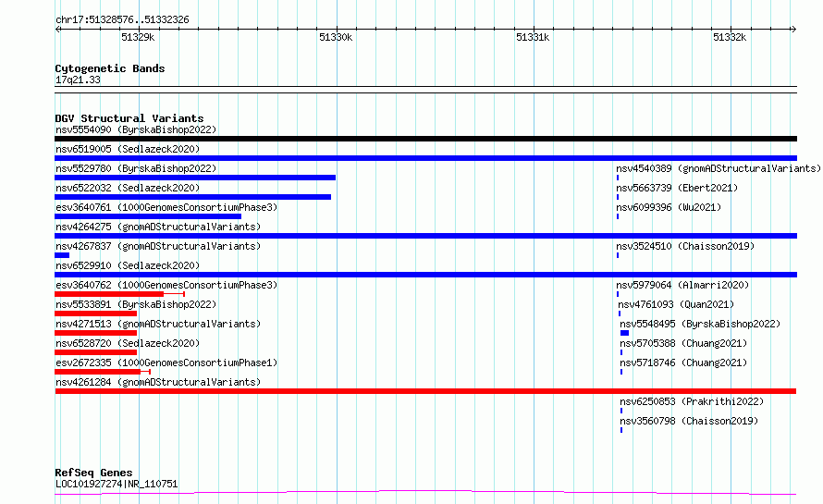Click the nsv5529780 (ByrskaBishop2022) label
Image resolution: width=823 pixels, height=504 pixels.
[136, 168]
